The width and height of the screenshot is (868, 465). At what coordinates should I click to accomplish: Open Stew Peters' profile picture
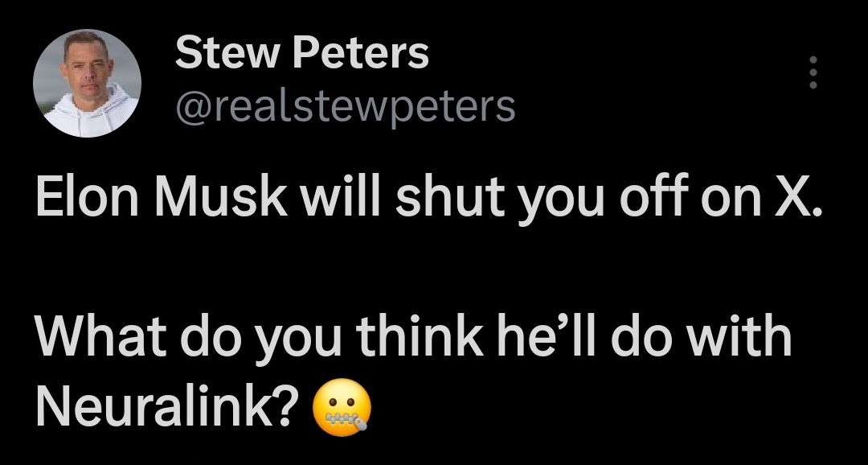87,83
